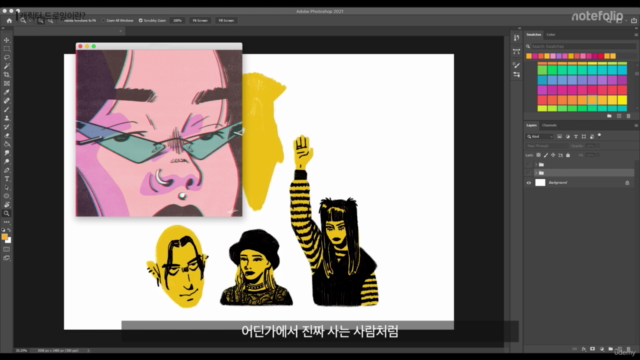Image resolution: width=640 pixels, height=360 pixels.
Task: Open the Pass Through blend mode dropdown
Action: 547,146
